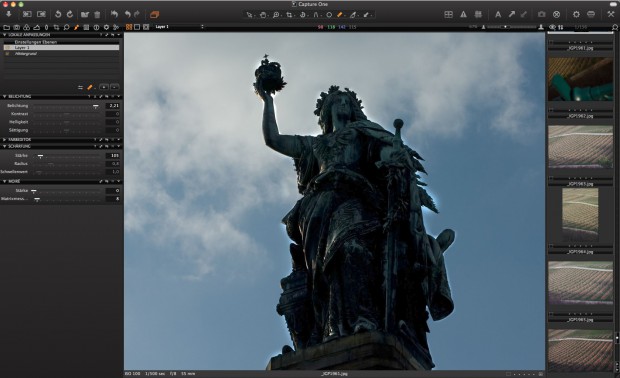Collapse the Belichtung panel
This screenshot has width=620, height=378.
[5, 96]
